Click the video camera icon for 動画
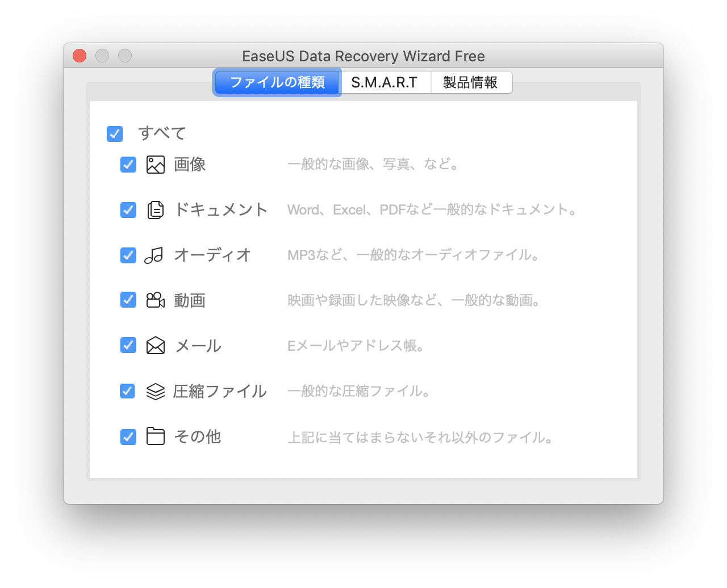The image size is (727, 588). (x=155, y=300)
